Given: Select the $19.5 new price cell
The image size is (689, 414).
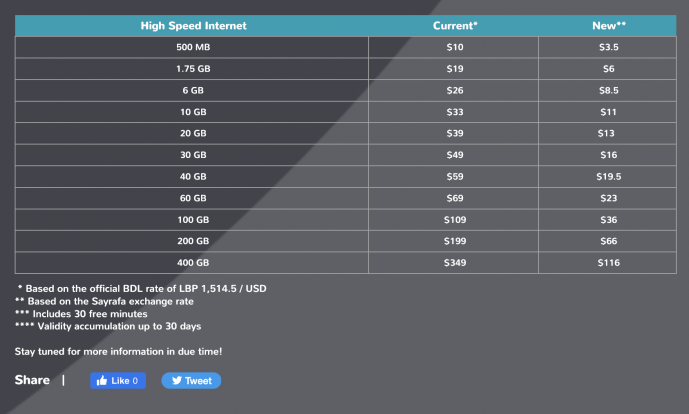Looking at the screenshot, I should (x=607, y=176).
